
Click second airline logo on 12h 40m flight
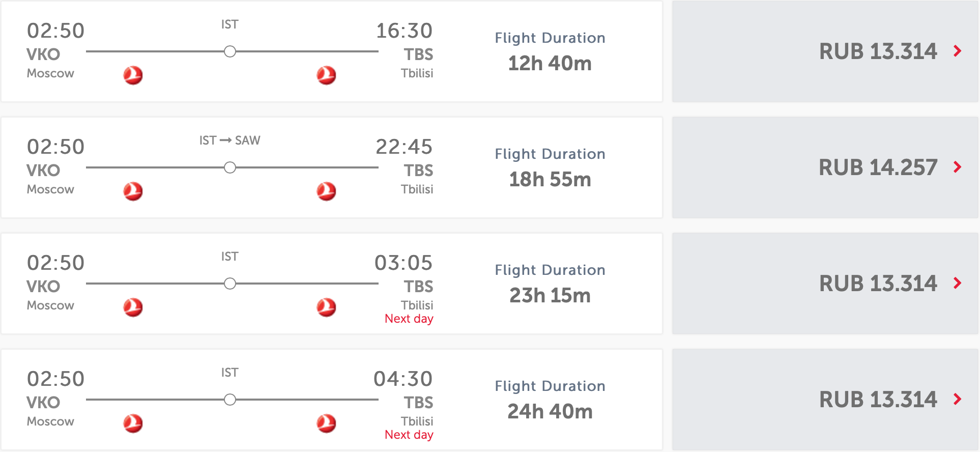(326, 75)
